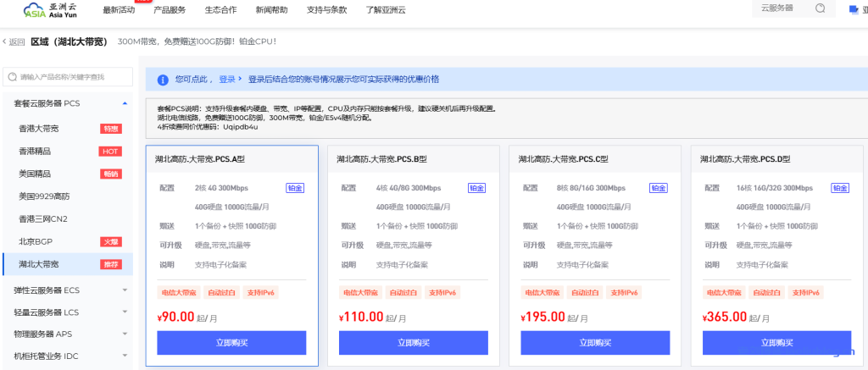
Task: Open the 生态合作 menu
Action: coord(220,10)
